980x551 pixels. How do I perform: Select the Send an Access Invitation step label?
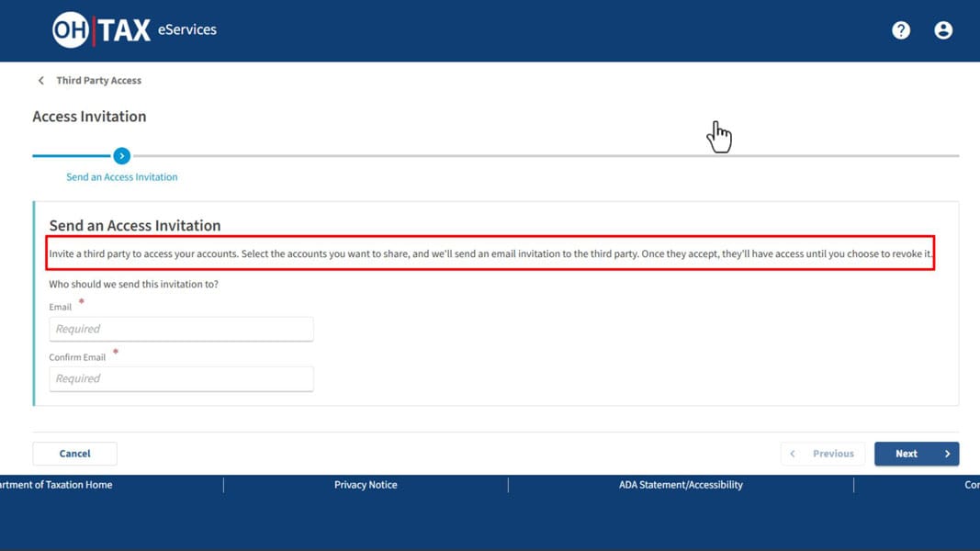coord(121,177)
